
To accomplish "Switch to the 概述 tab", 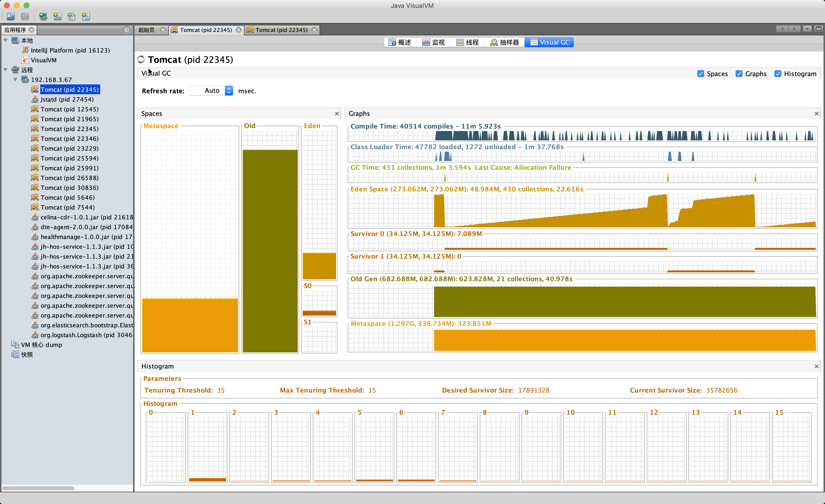I will [x=400, y=42].
